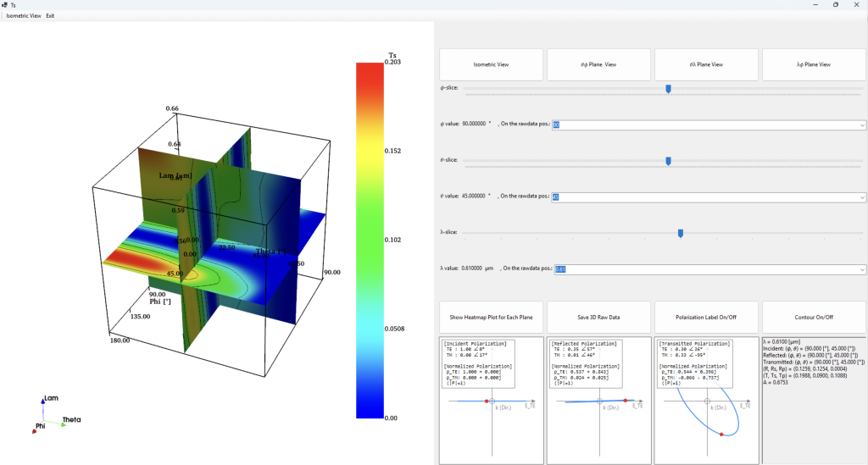Toggle Contour On/Off
Screen dimensions: 868x465
(814, 318)
